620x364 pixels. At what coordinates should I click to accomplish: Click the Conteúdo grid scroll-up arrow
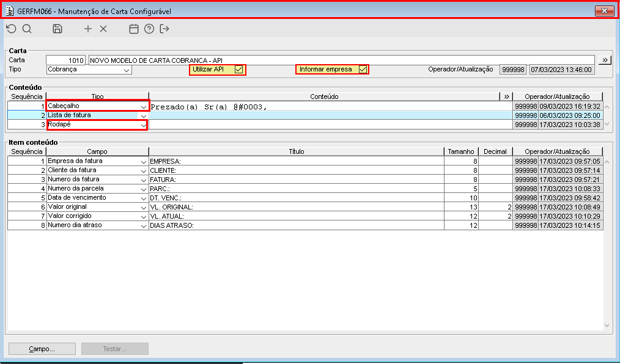pos(607,107)
